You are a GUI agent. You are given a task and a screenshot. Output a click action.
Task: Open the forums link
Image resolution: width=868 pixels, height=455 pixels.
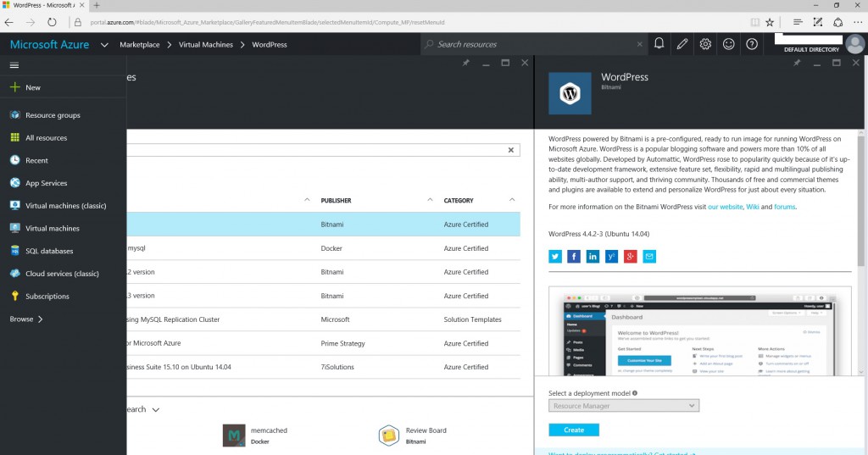[x=784, y=207]
